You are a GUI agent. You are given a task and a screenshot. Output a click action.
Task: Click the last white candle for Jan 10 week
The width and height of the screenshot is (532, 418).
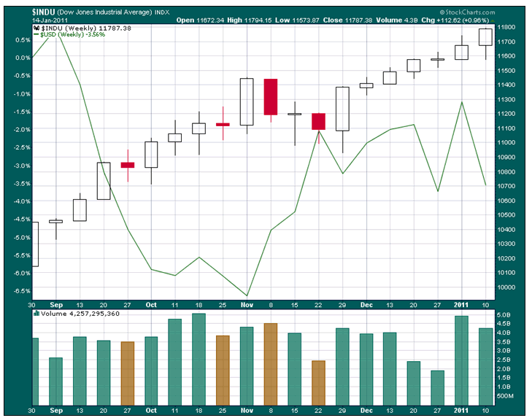[485, 37]
